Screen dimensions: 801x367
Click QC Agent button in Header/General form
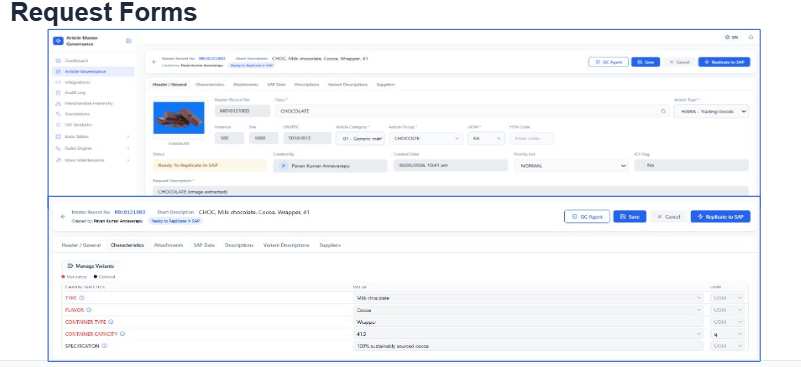click(x=608, y=62)
